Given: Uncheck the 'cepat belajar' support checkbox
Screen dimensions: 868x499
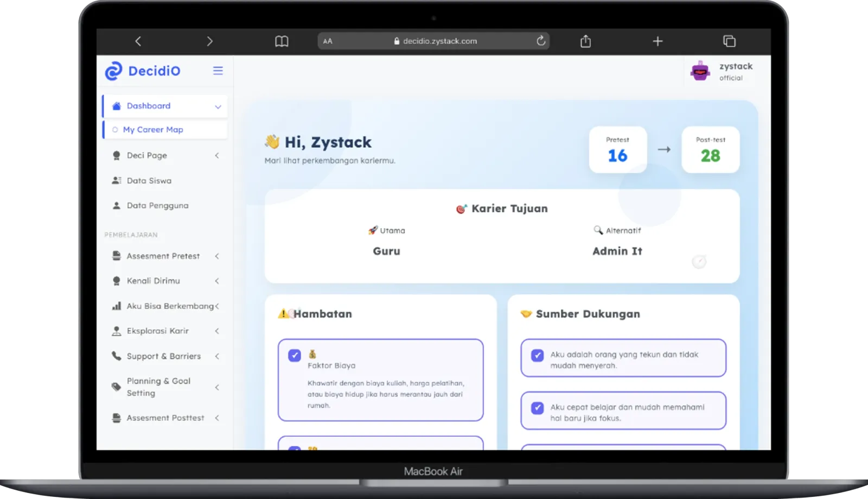Looking at the screenshot, I should point(537,408).
